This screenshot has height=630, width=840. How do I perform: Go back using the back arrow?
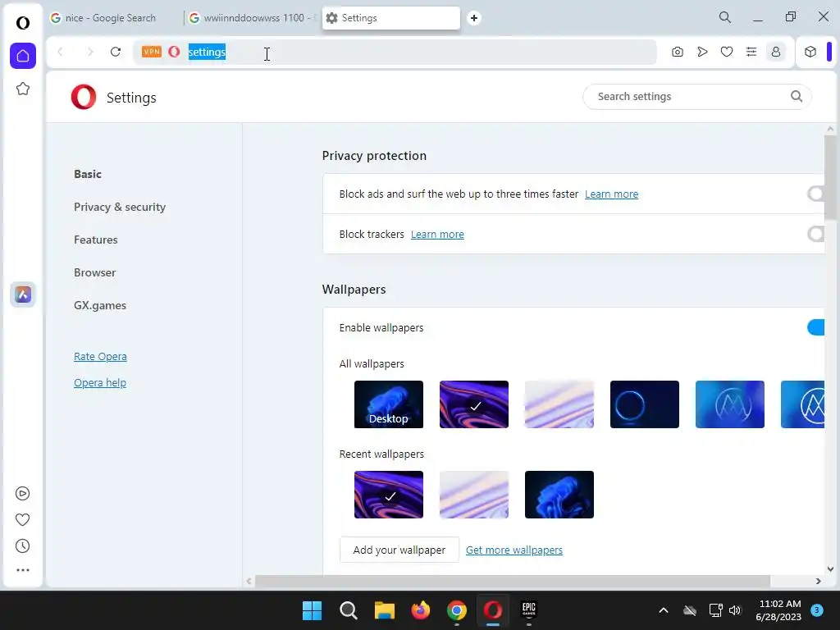point(61,52)
